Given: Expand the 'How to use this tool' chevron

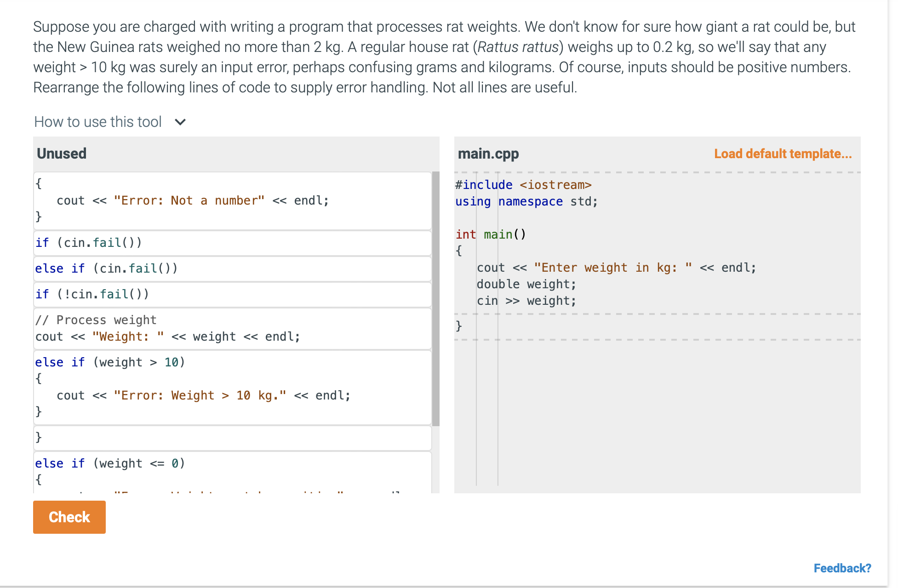Looking at the screenshot, I should click(x=180, y=122).
